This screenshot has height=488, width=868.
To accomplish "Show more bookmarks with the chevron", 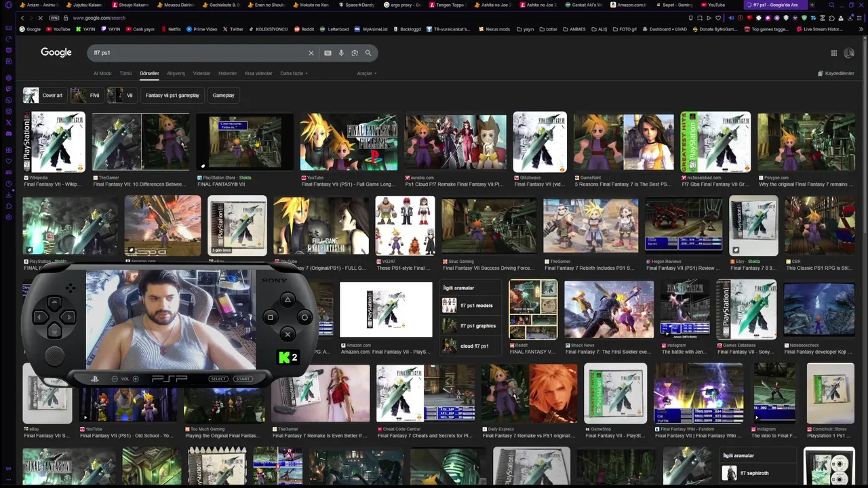I will 861,29.
